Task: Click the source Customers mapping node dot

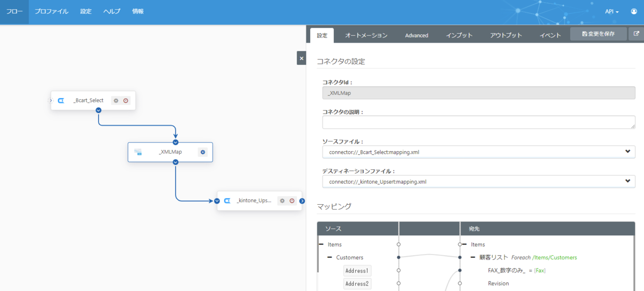Action: coord(398,257)
